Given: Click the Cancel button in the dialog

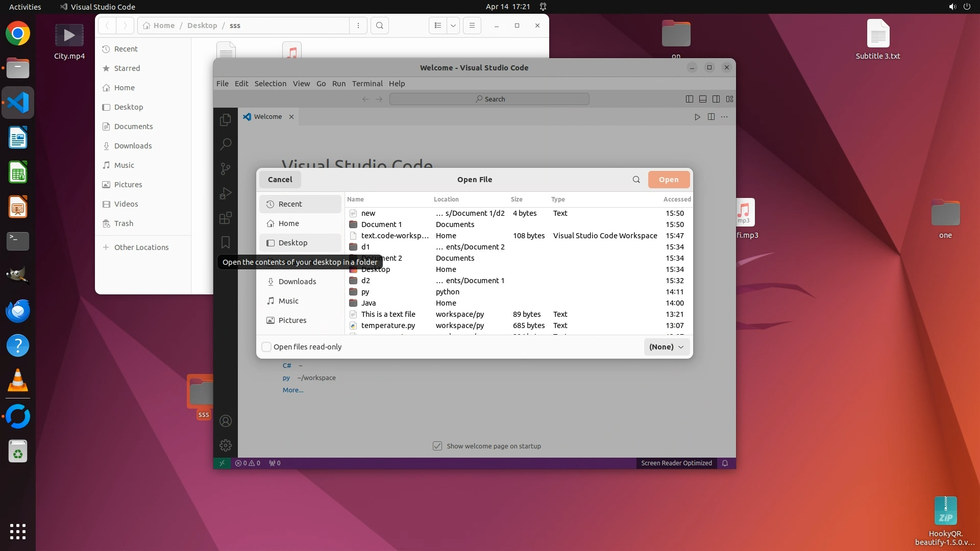Looking at the screenshot, I should pos(280,180).
